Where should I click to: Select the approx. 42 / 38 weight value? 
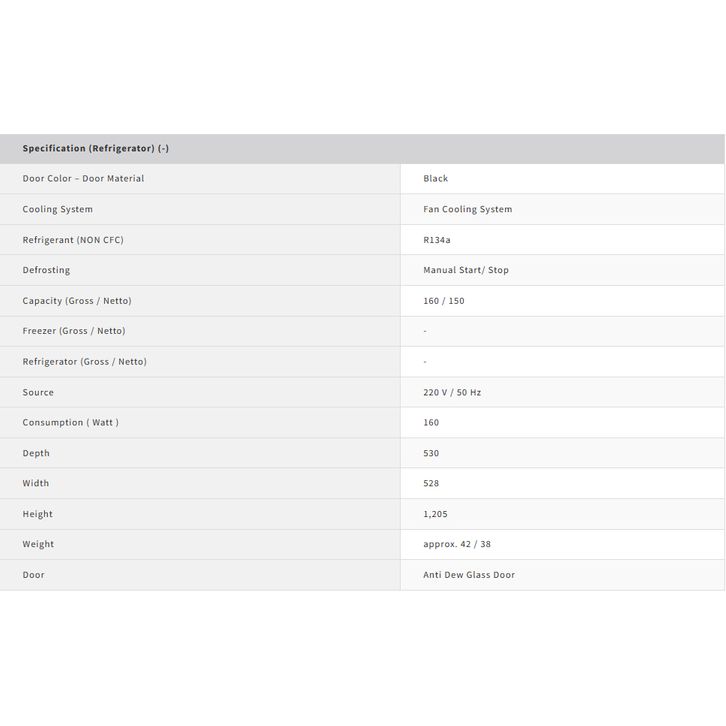[x=457, y=545]
